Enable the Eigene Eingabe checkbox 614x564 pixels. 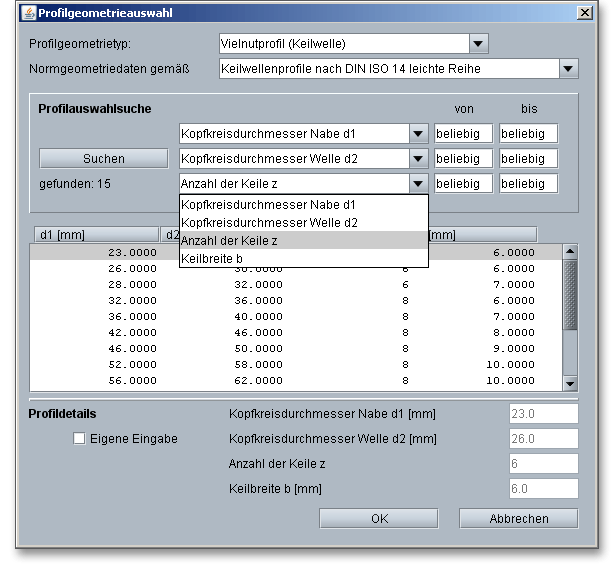click(x=80, y=439)
